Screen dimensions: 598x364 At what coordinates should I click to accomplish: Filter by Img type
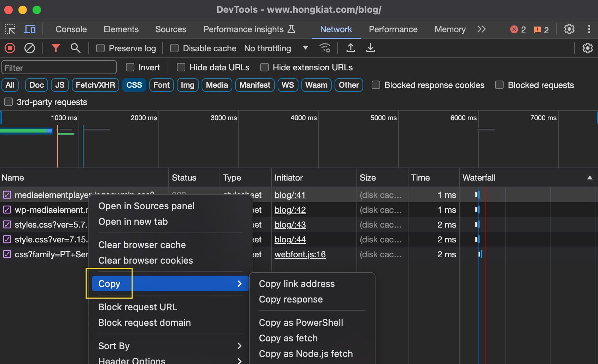click(x=187, y=85)
